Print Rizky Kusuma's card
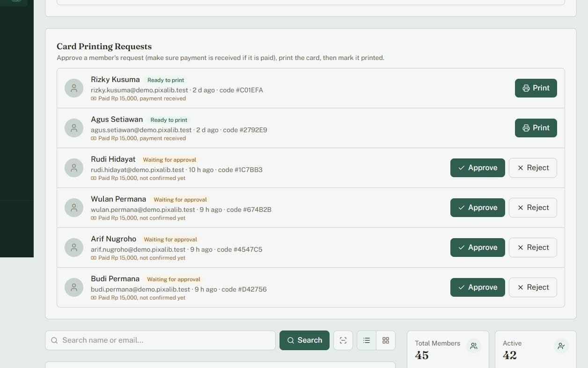 [x=536, y=88]
